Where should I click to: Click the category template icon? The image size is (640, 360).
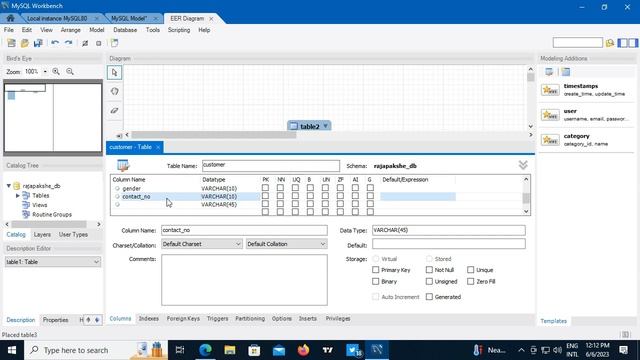(550, 140)
